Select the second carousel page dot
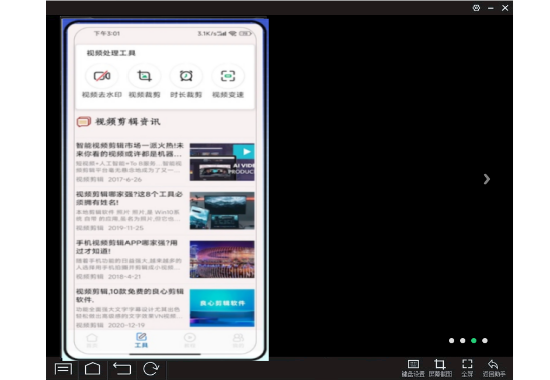The image size is (550, 380). click(463, 341)
